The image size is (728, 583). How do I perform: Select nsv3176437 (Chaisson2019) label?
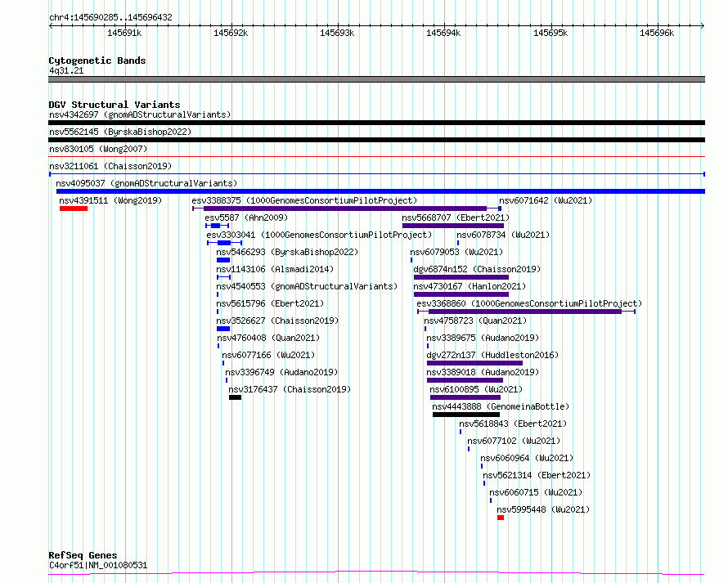290,389
